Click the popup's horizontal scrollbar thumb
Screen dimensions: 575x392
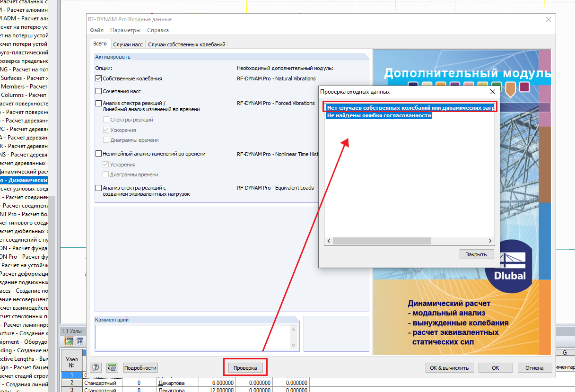pos(381,241)
